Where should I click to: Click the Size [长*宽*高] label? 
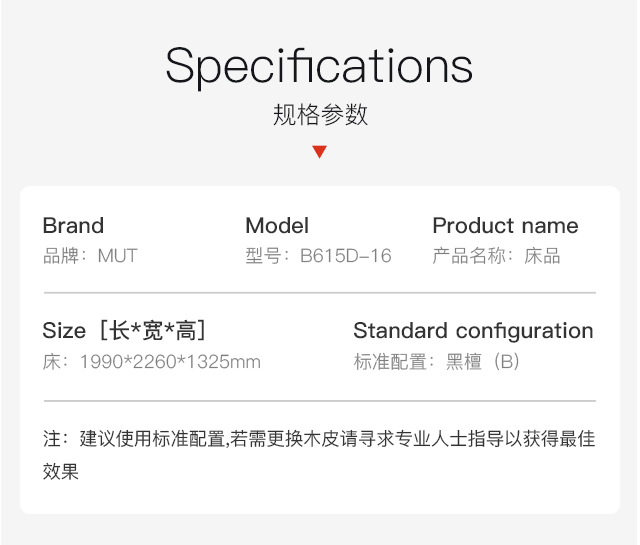point(124,331)
